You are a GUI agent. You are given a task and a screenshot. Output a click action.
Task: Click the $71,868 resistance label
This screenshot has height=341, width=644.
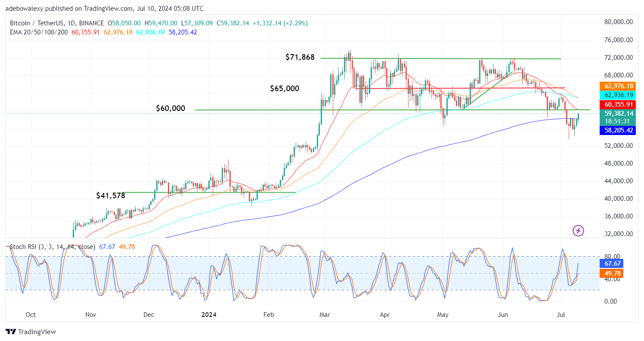[300, 57]
